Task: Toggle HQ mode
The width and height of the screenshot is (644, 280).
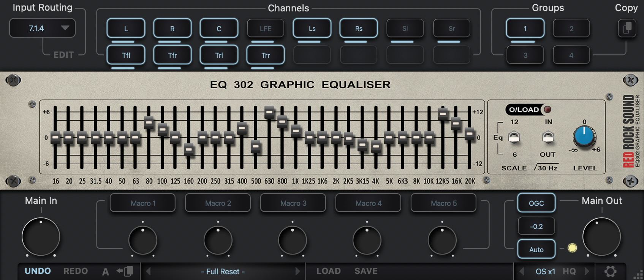Action: pos(569,271)
